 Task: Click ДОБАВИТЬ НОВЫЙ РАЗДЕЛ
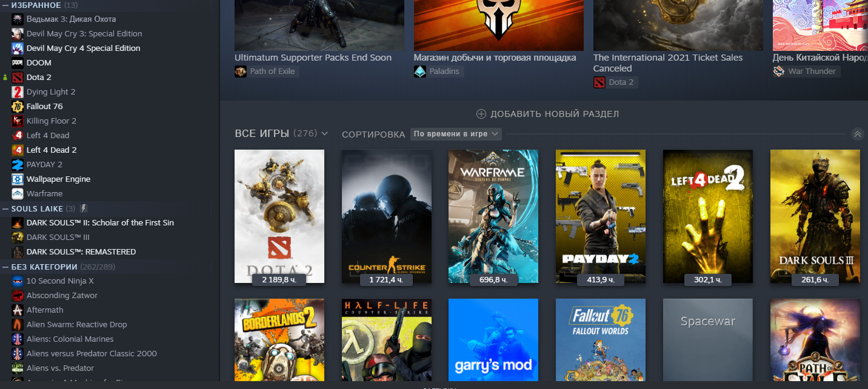pos(547,114)
